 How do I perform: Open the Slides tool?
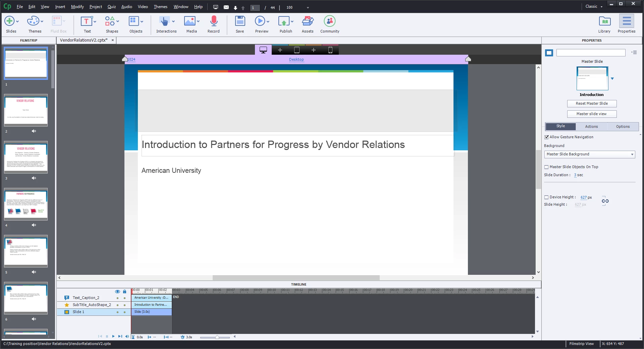(9, 21)
